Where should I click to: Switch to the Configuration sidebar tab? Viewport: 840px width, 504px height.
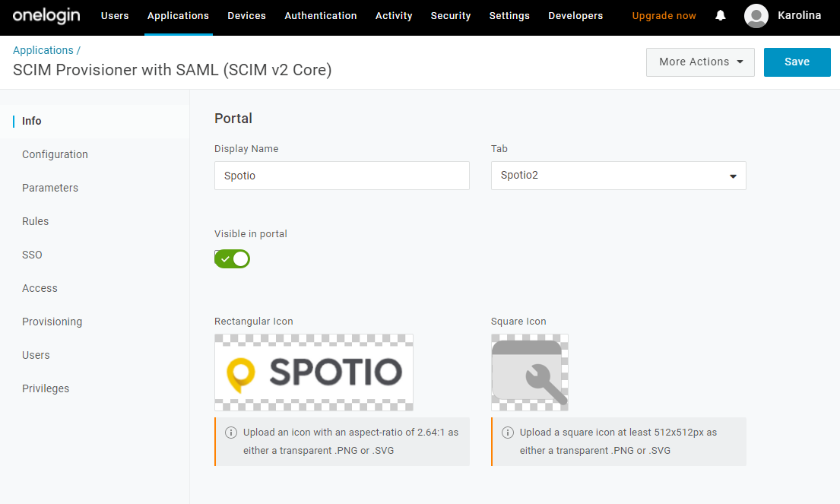(55, 154)
